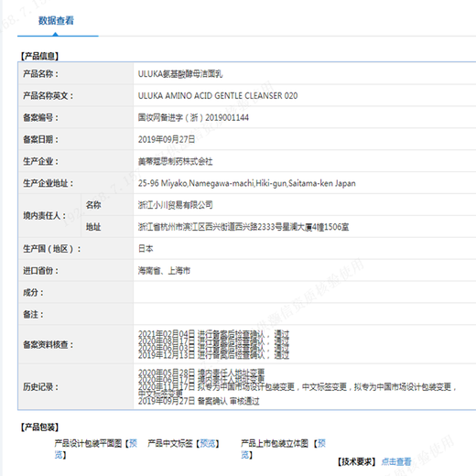Preview 产品设计包装平面图 via its 预览 link
The width and height of the screenshot is (476, 476).
pos(133,443)
